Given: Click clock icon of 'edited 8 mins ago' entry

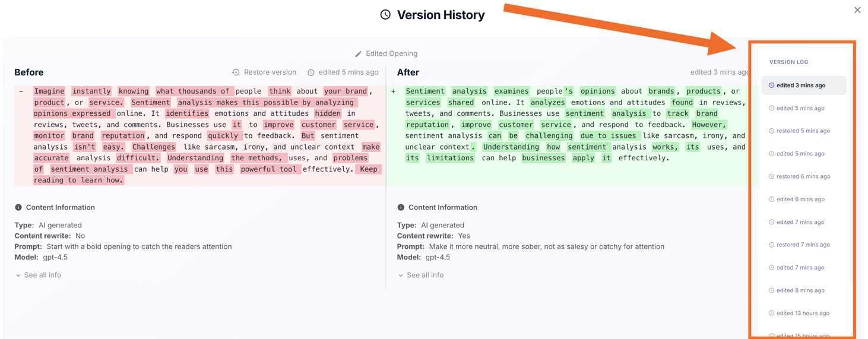Looking at the screenshot, I should click(771, 290).
